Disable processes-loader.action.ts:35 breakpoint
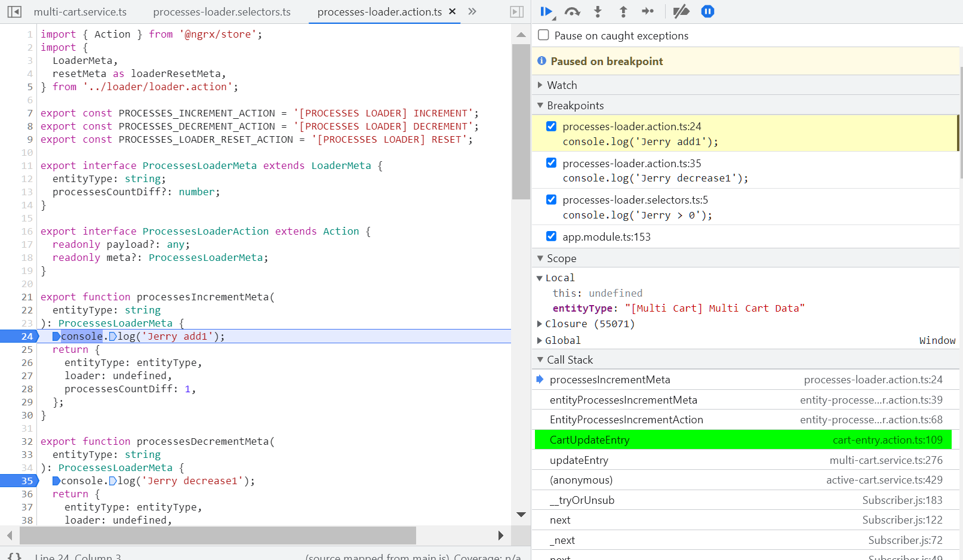Image resolution: width=963 pixels, height=560 pixels. 551,163
